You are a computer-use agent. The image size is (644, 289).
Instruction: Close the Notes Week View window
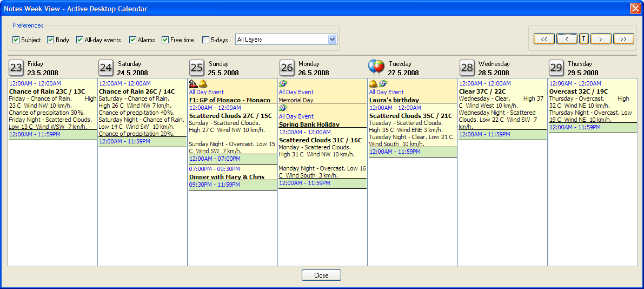pyautogui.click(x=635, y=8)
